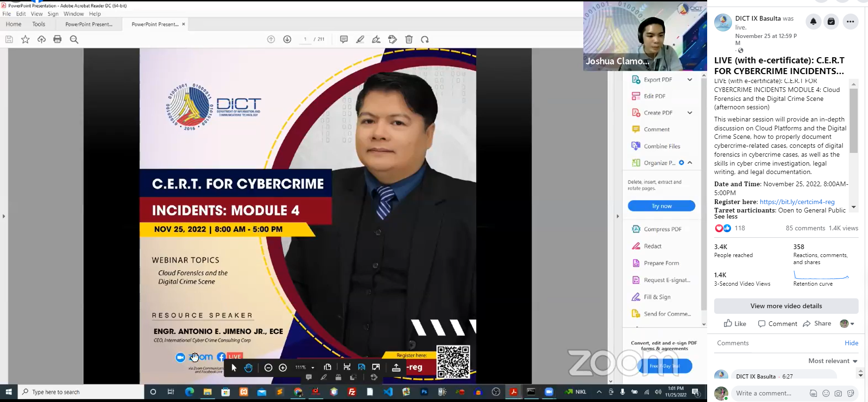This screenshot has height=402, width=868.
Task: Click the page number field
Action: coord(305,39)
